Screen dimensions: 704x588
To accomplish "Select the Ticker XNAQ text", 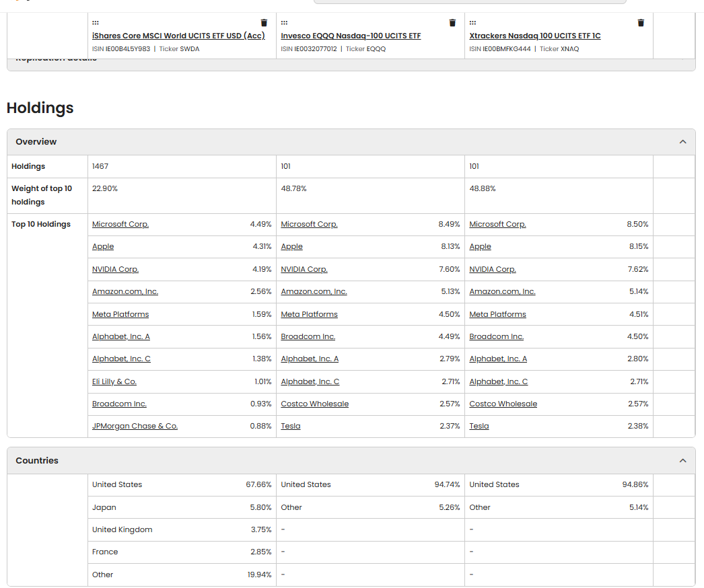I will (x=559, y=49).
